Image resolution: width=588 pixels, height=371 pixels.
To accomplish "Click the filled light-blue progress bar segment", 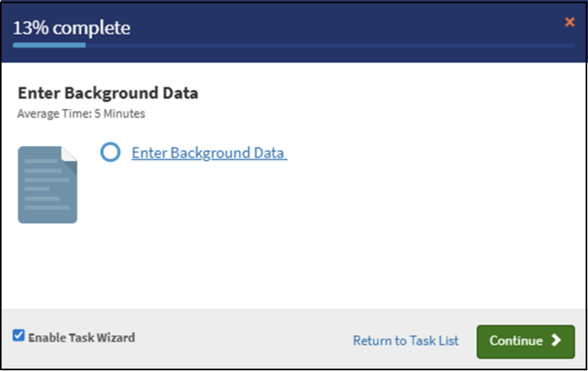I will (49, 45).
